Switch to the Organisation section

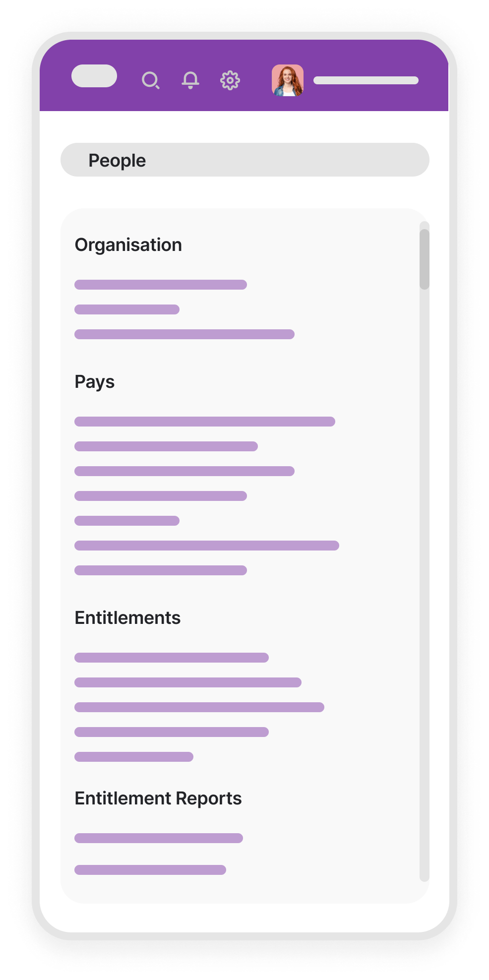128,245
